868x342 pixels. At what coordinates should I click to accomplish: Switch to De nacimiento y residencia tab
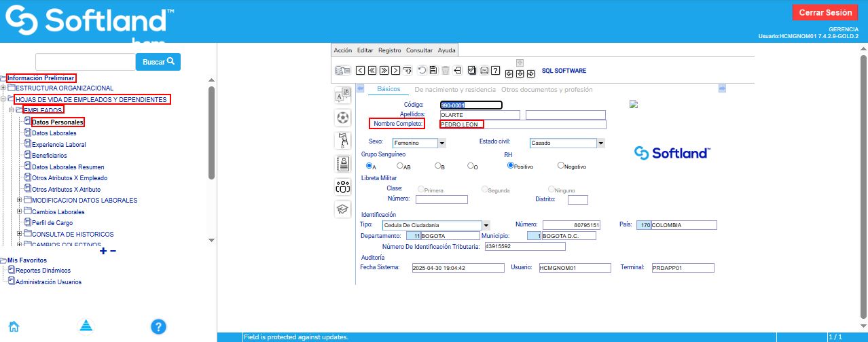454,90
